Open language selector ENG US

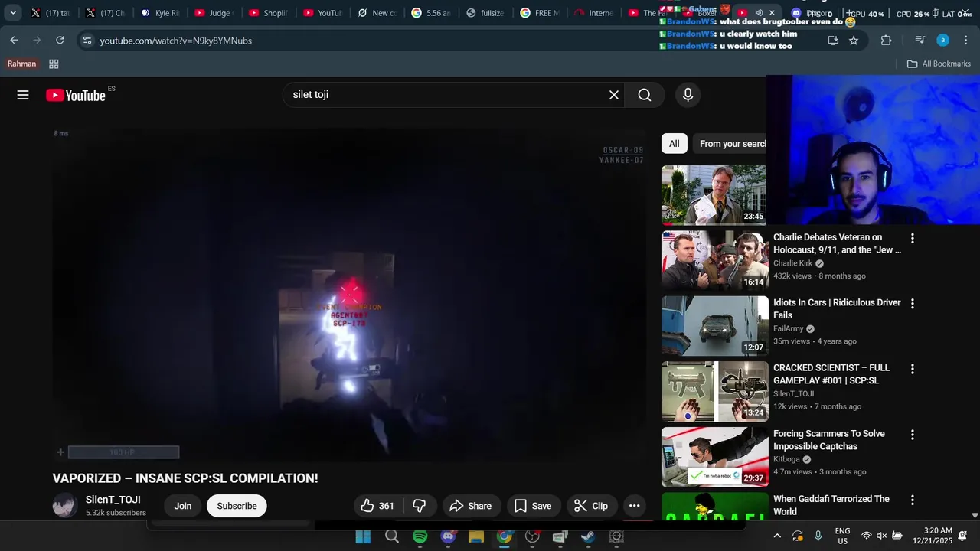pyautogui.click(x=842, y=536)
